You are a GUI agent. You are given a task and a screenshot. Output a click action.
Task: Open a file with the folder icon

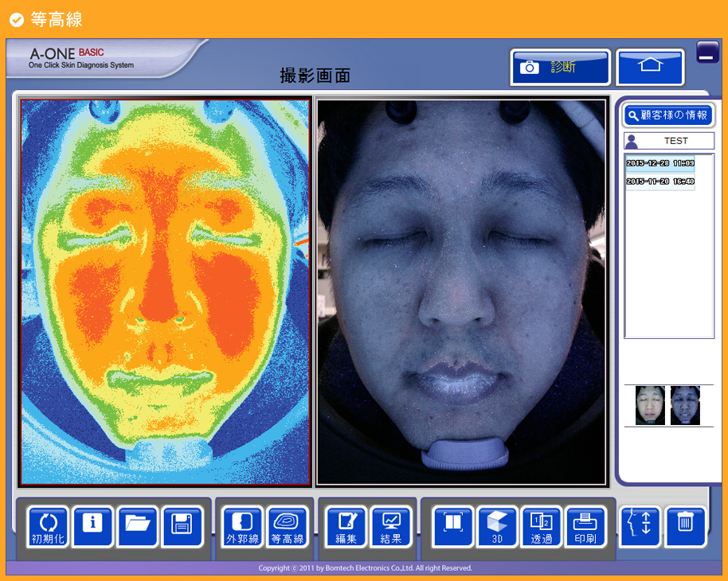(137, 527)
